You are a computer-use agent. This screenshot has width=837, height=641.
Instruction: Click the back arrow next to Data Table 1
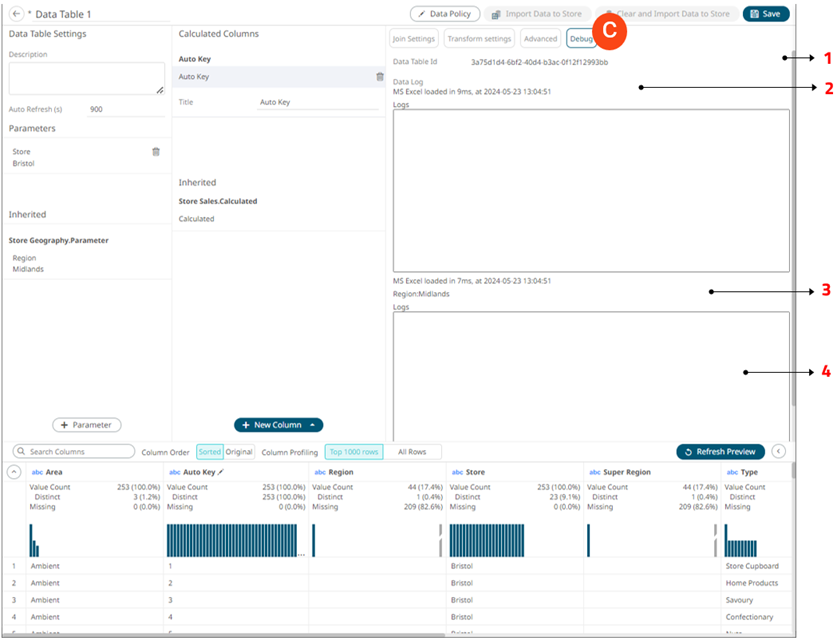point(17,14)
